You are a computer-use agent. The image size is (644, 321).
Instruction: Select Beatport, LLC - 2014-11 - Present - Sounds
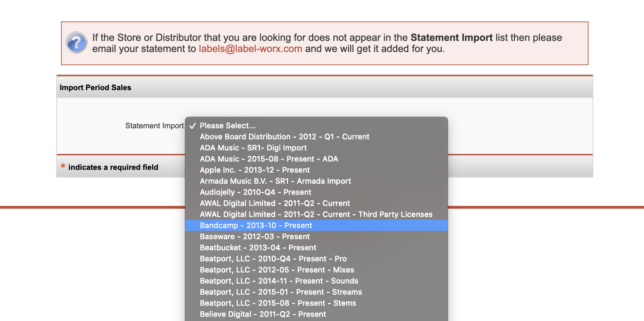(316, 281)
